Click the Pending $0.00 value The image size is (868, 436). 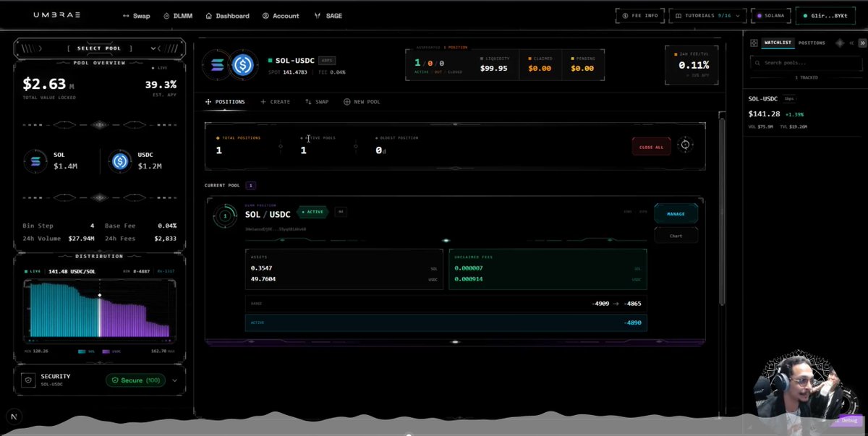582,69
